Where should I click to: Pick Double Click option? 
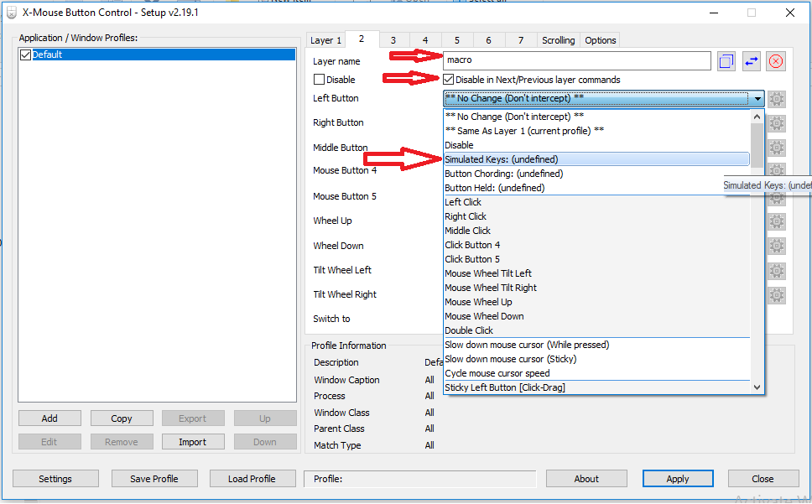point(596,330)
